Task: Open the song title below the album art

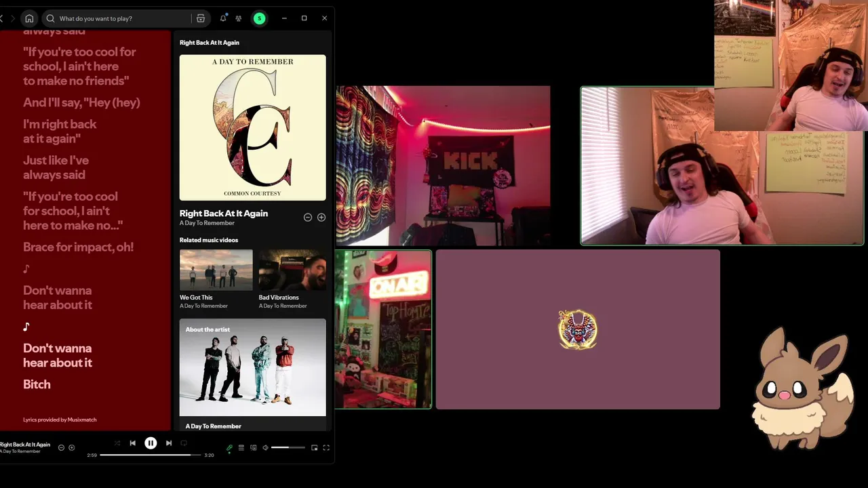Action: click(x=224, y=213)
